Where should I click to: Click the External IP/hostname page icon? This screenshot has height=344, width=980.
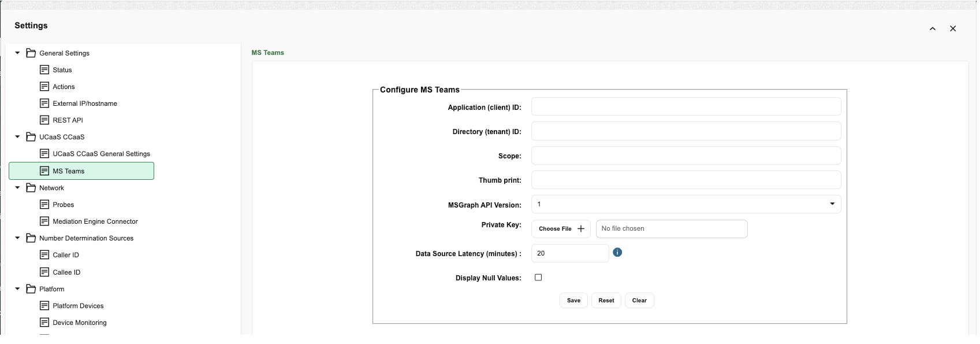click(44, 103)
